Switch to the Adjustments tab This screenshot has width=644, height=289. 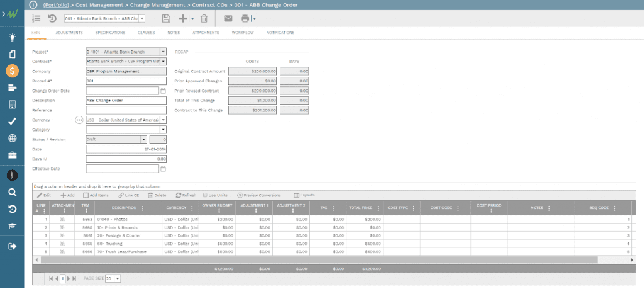coord(69,33)
